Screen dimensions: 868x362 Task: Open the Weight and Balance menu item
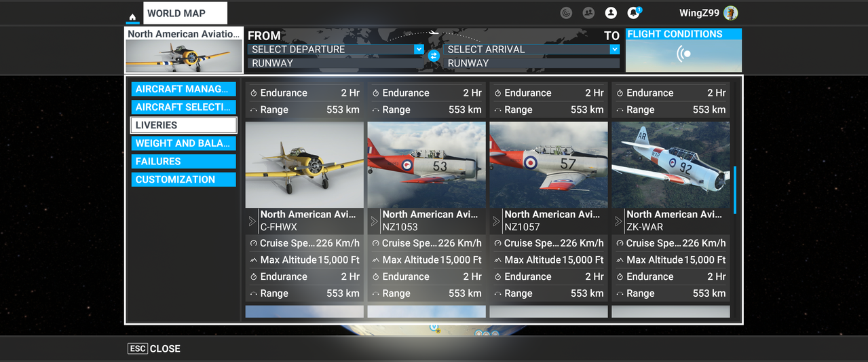(183, 143)
